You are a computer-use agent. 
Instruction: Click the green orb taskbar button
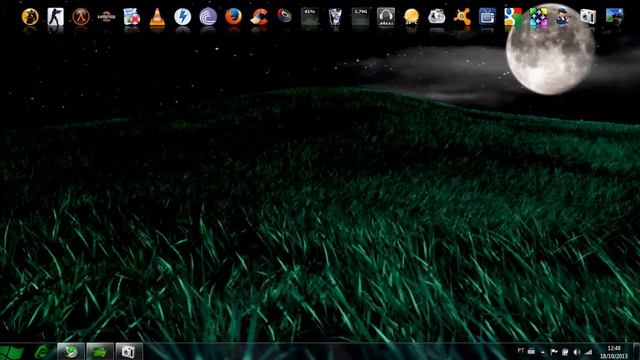[x=71, y=352]
